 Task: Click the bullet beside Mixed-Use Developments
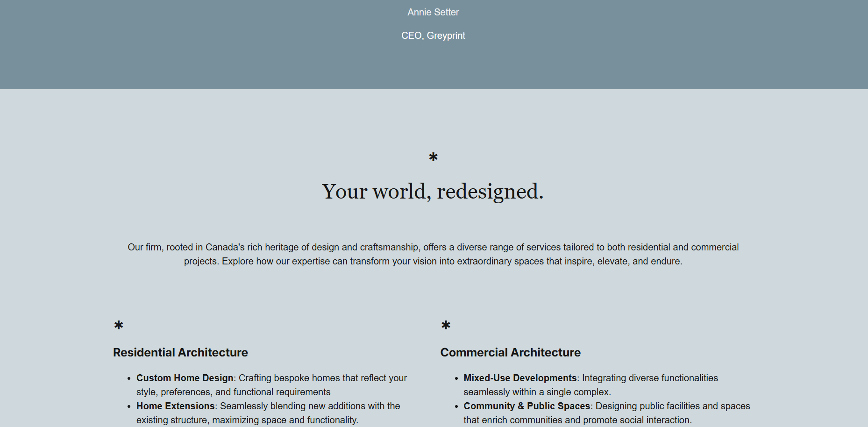(x=455, y=378)
